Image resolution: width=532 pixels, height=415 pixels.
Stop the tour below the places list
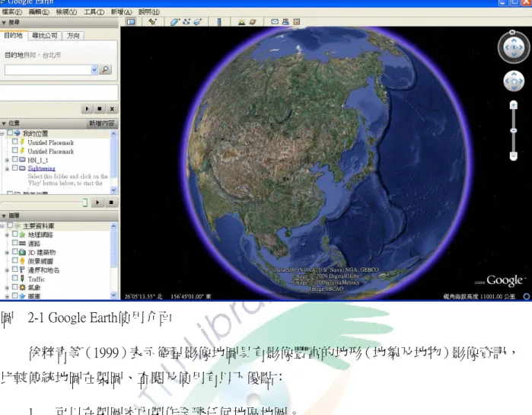coord(111,203)
